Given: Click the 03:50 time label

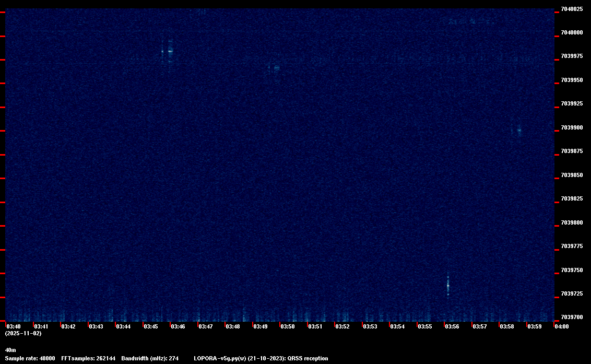Looking at the screenshot, I should (288, 326).
